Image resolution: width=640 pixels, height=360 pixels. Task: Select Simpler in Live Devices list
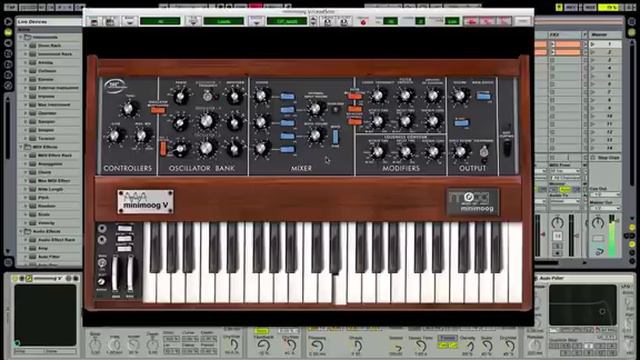click(46, 130)
